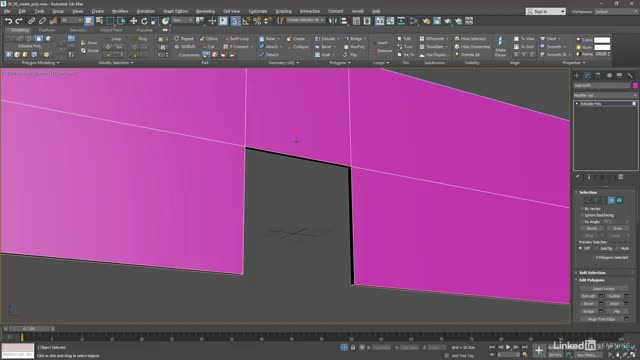Click Hide Selected in Visibility group

470,38
